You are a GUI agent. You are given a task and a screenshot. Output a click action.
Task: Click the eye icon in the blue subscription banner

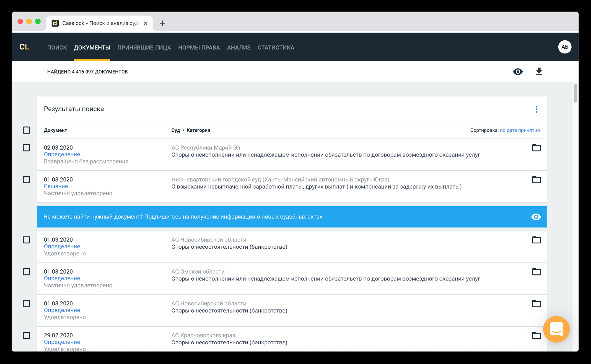[536, 217]
